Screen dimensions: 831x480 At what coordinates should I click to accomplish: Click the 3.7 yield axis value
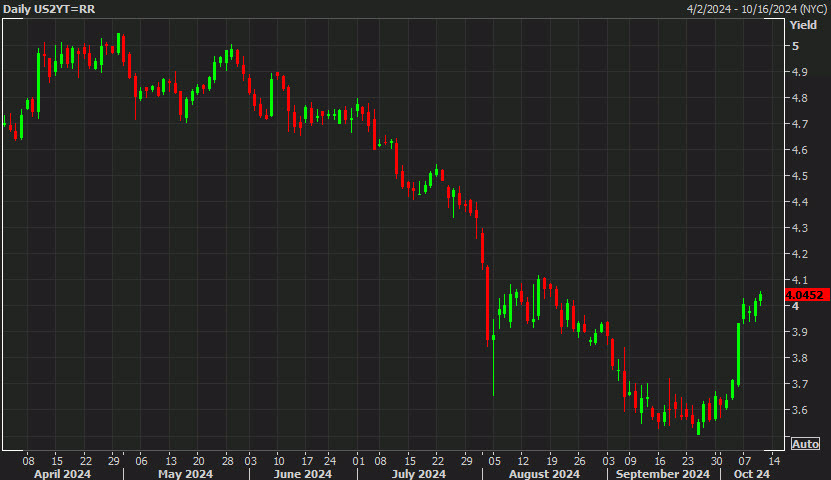799,384
